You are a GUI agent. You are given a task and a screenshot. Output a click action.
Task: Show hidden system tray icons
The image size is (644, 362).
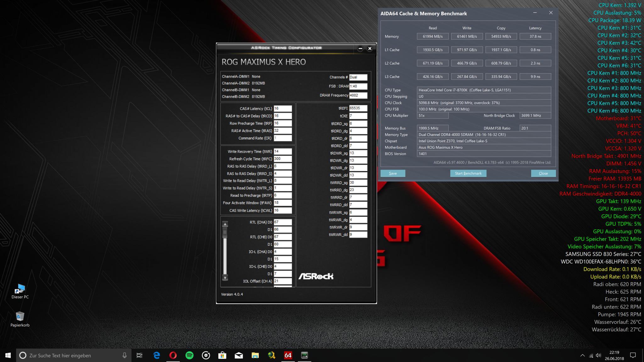(x=582, y=355)
